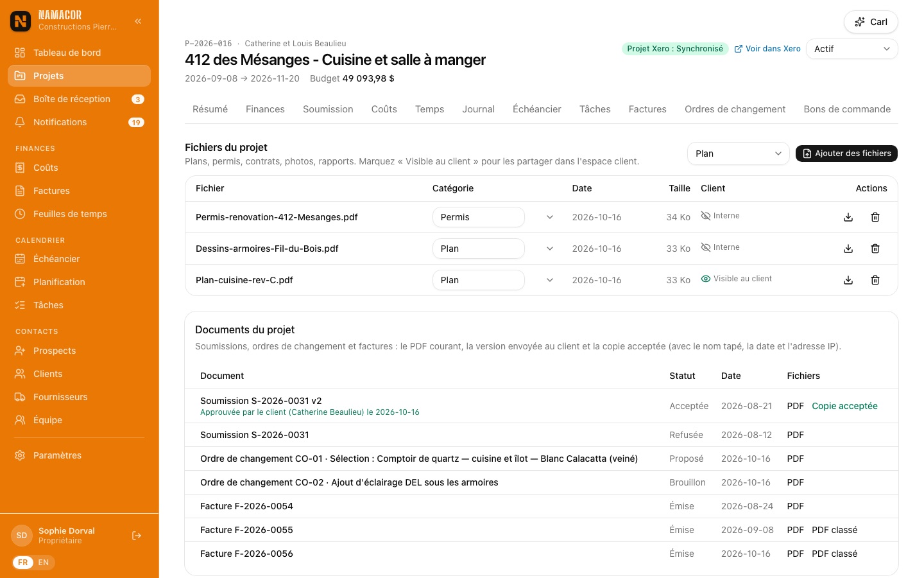Download Plan-cuisine-rev-C.pdf
The height and width of the screenshot is (578, 924).
848,280
